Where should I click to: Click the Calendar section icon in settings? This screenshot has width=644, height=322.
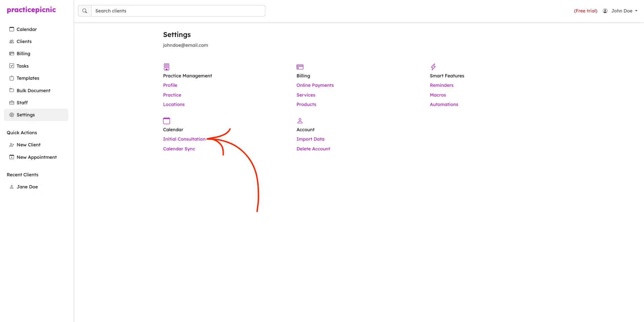166,120
